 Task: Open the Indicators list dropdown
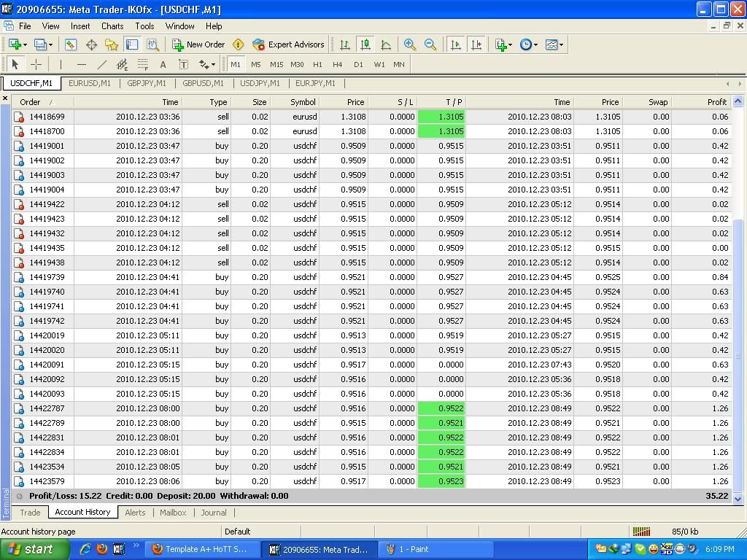tap(503, 44)
